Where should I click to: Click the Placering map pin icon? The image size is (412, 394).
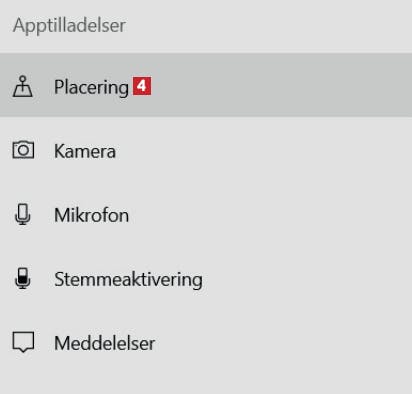point(23,87)
